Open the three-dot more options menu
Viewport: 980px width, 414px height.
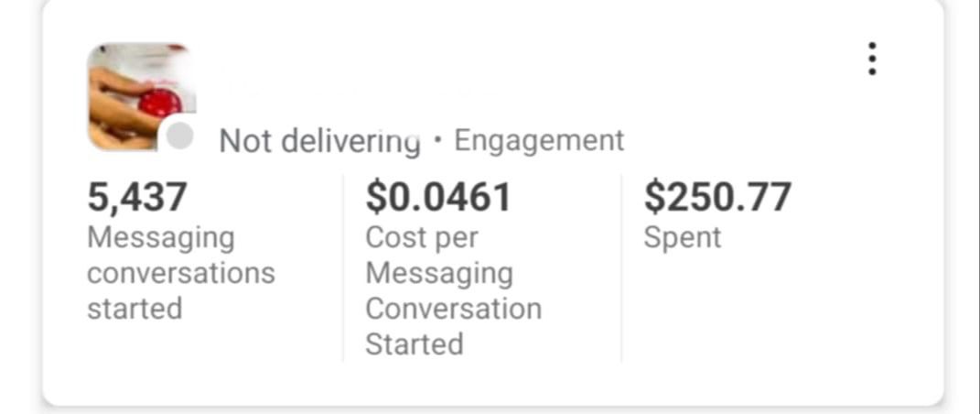coord(872,59)
